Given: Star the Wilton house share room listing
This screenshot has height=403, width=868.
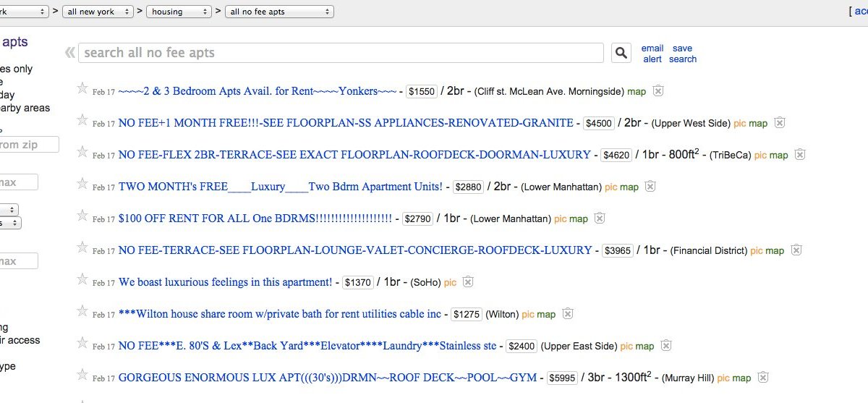Looking at the screenshot, I should [82, 312].
